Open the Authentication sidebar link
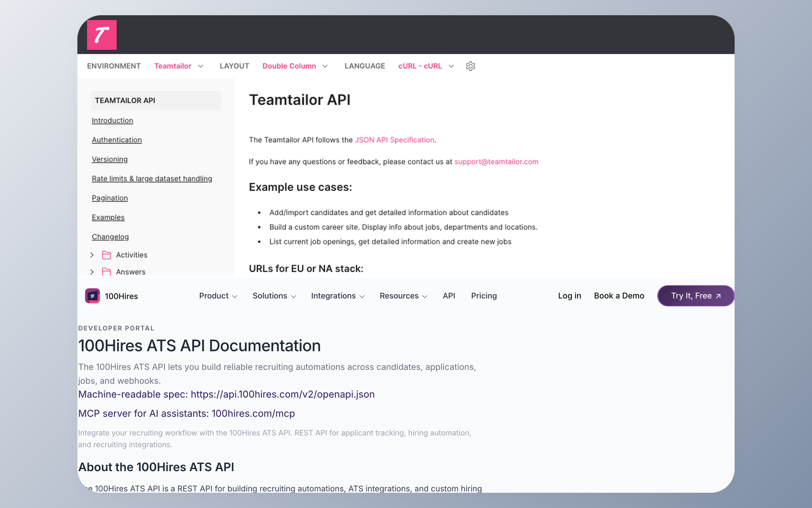 (x=117, y=140)
